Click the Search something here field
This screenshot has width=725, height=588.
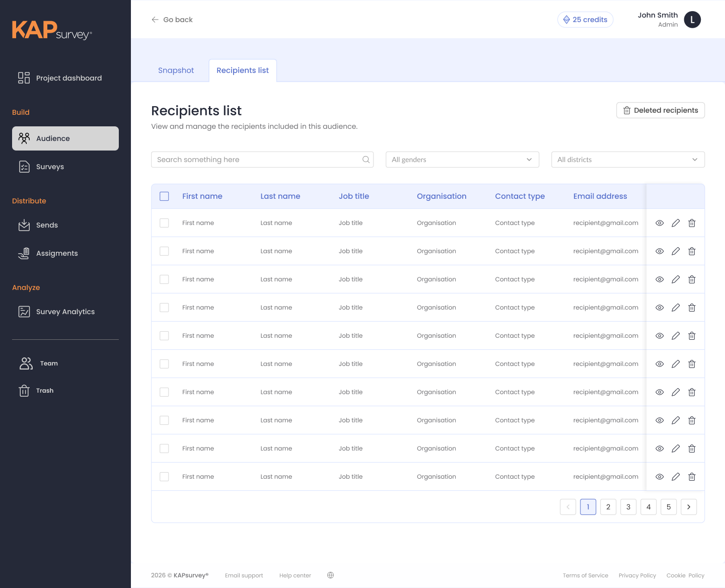click(262, 160)
